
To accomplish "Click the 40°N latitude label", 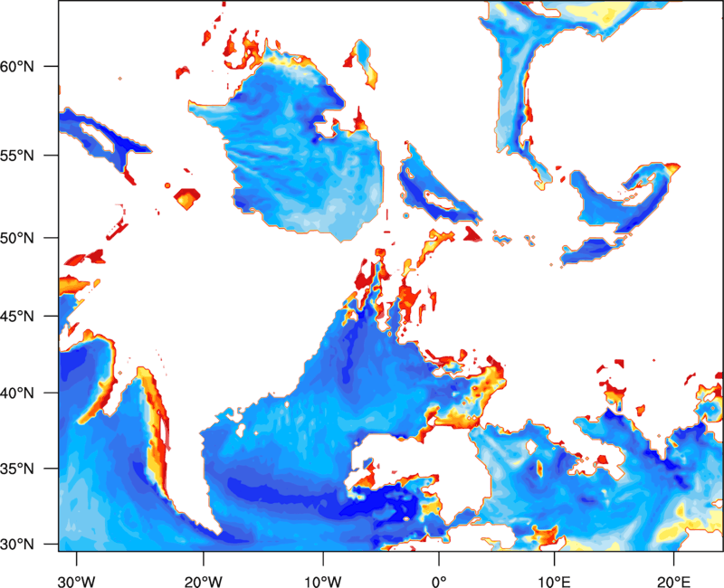I will click(x=17, y=394).
